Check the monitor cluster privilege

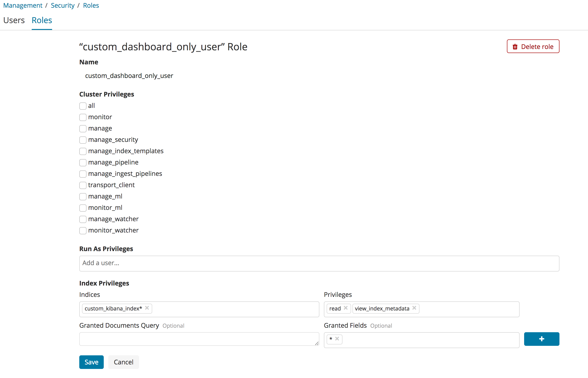pos(83,117)
